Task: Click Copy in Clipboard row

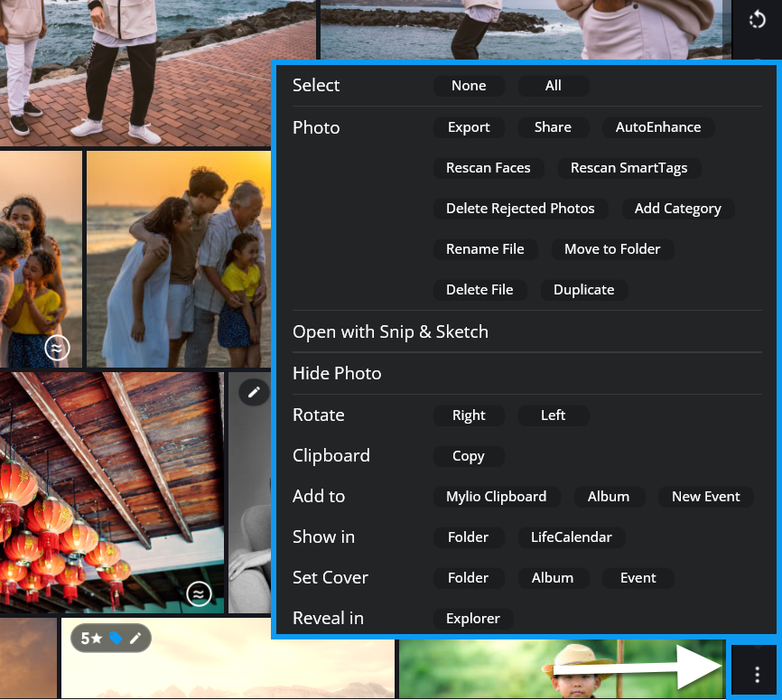Action: click(x=469, y=456)
